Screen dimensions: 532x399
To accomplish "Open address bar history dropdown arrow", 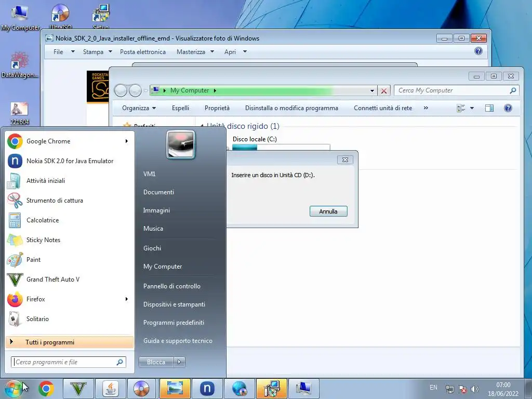I will click(x=372, y=90).
